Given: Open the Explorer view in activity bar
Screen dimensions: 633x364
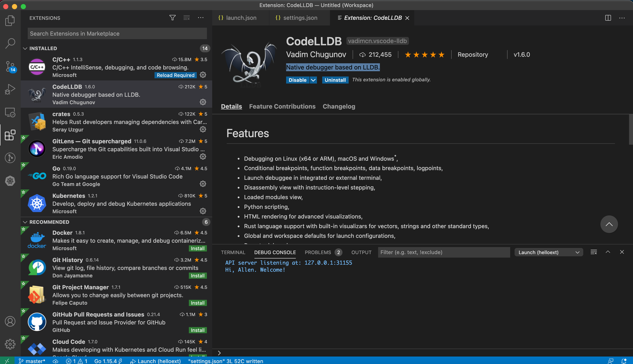Looking at the screenshot, I should (10, 20).
